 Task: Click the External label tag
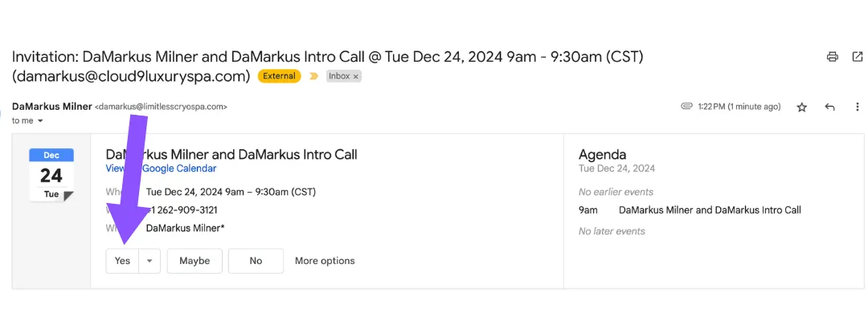(x=279, y=76)
